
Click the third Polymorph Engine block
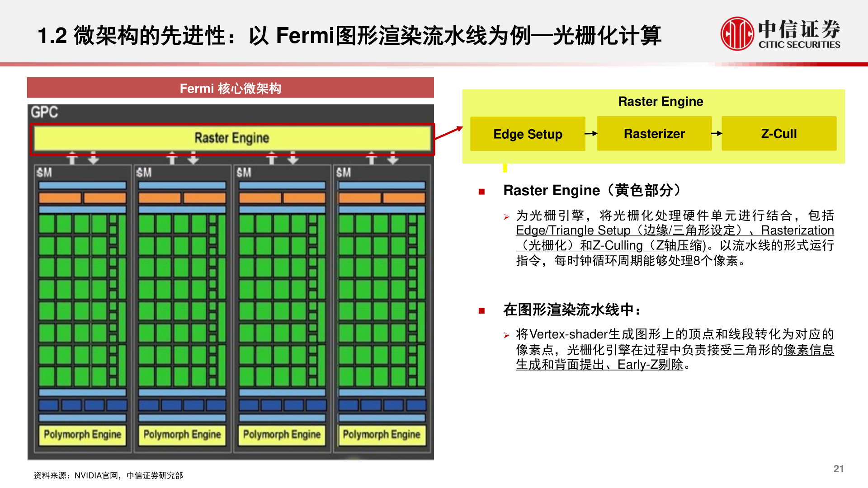click(282, 435)
